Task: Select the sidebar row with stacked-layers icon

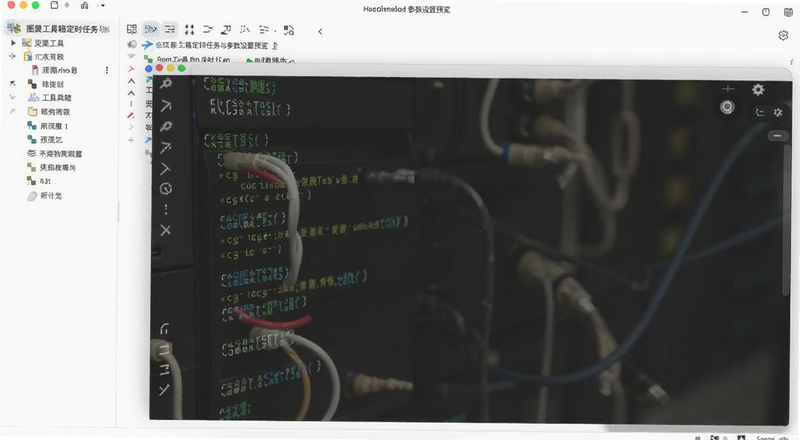Action: [59, 153]
